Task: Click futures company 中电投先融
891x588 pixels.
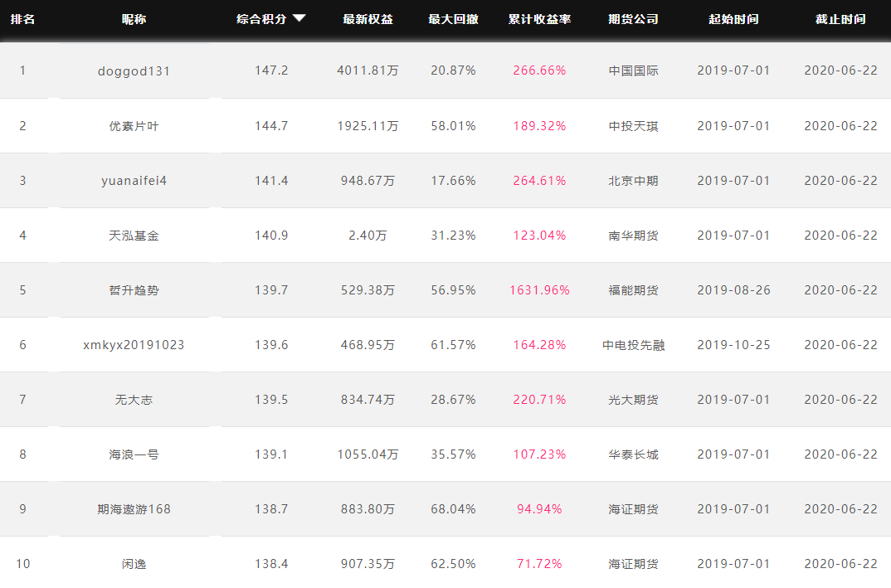Action: coord(633,345)
